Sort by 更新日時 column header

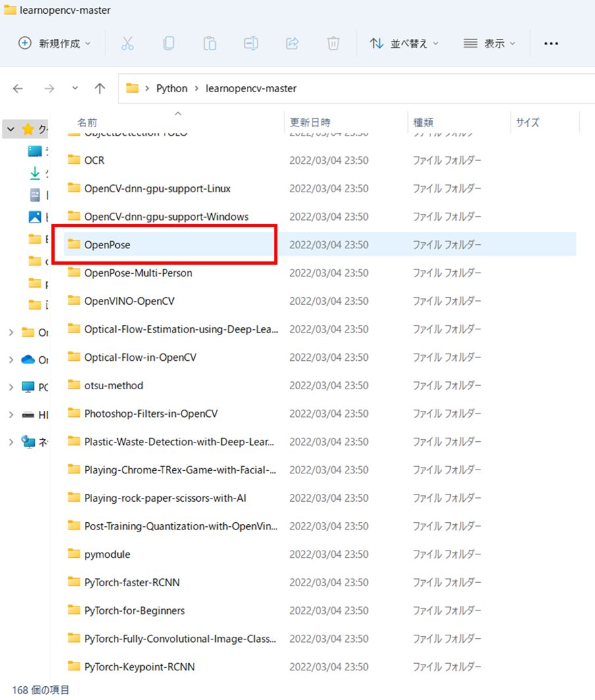tap(310, 122)
